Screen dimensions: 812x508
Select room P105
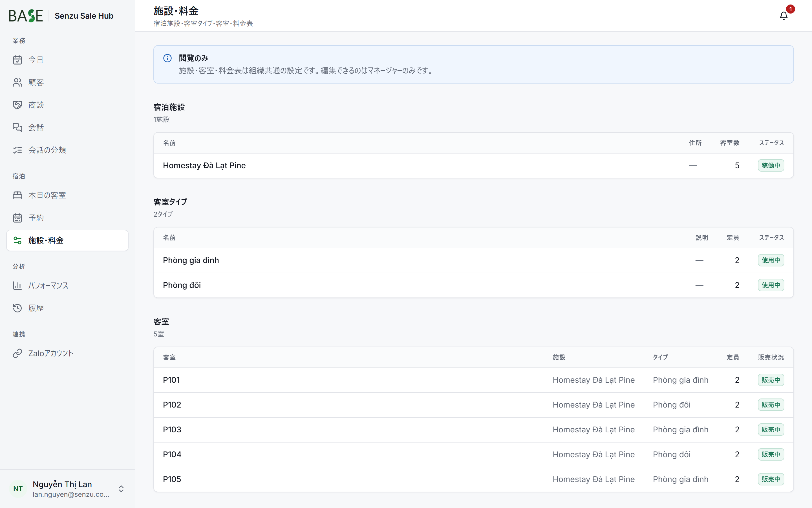[473, 479]
